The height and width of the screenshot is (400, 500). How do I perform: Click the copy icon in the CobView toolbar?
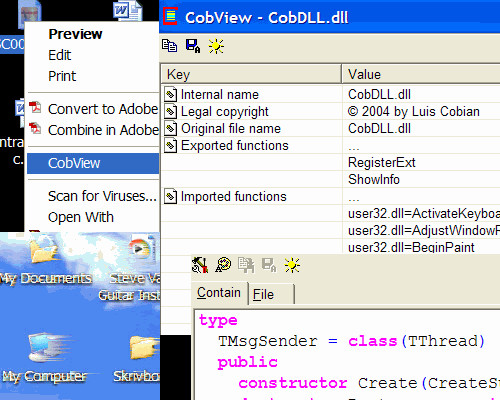[x=169, y=46]
